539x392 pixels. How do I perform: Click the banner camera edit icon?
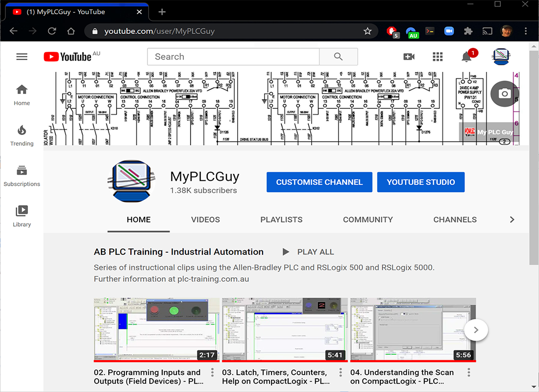[x=504, y=94]
